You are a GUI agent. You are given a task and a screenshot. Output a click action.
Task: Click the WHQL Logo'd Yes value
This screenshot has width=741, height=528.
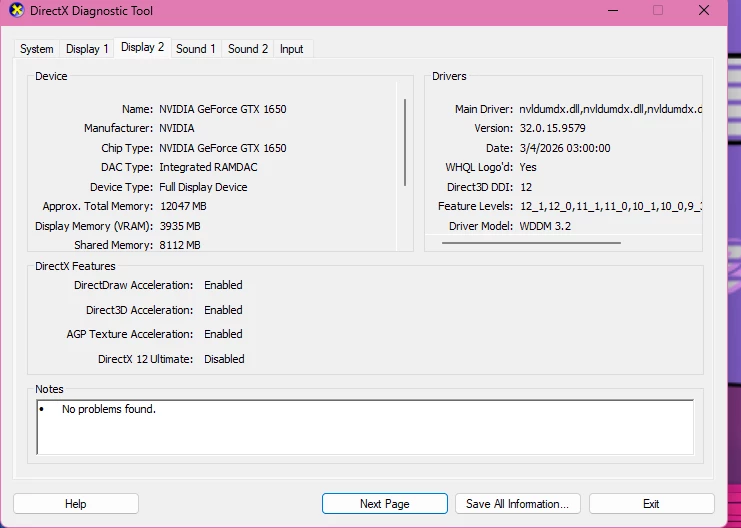click(x=528, y=167)
